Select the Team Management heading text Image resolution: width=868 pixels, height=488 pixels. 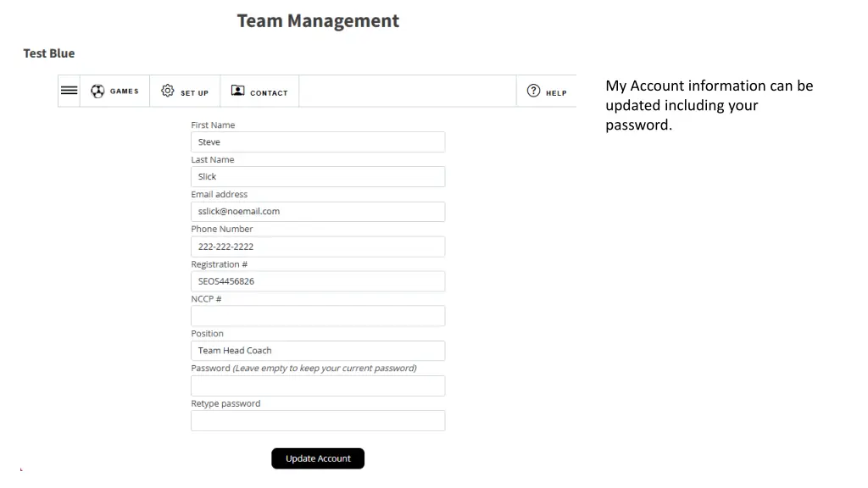318,21
